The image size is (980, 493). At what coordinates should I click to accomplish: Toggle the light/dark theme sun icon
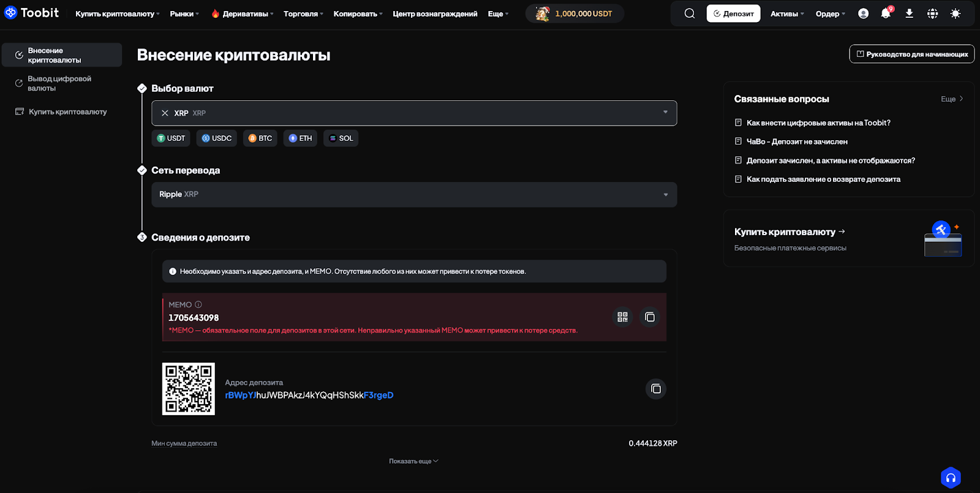point(956,13)
